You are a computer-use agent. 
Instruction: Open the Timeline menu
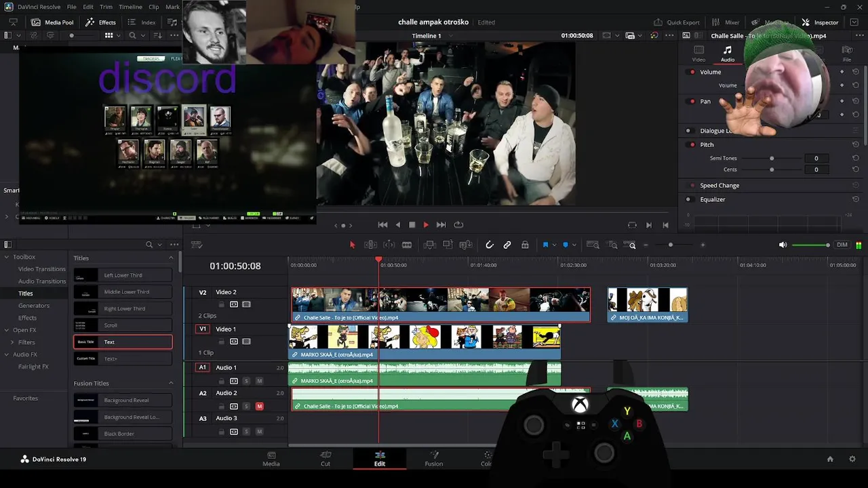[x=130, y=7]
